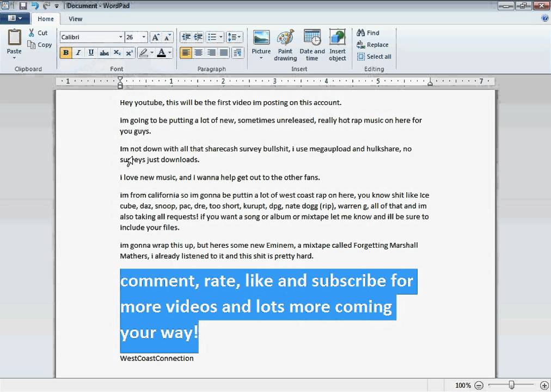
Task: Open the font size dropdown arrow
Action: click(144, 37)
